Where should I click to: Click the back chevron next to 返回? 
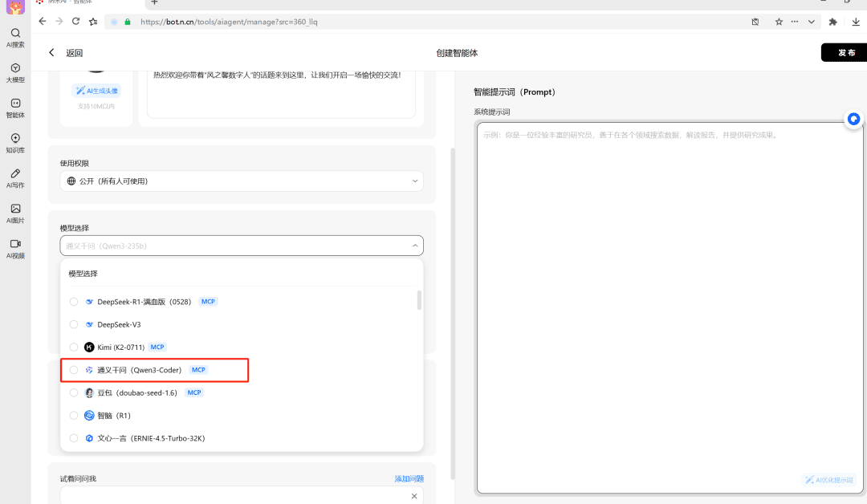click(51, 52)
